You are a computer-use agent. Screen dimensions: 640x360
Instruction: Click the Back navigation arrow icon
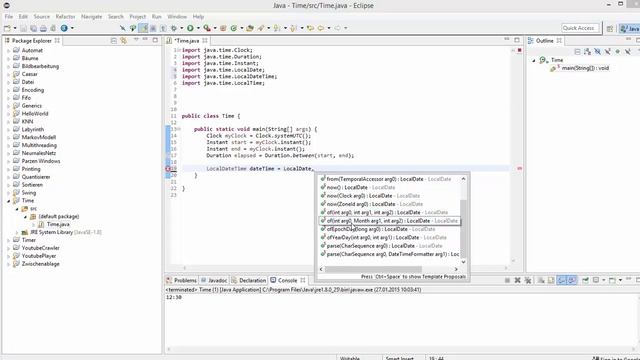[321, 28]
